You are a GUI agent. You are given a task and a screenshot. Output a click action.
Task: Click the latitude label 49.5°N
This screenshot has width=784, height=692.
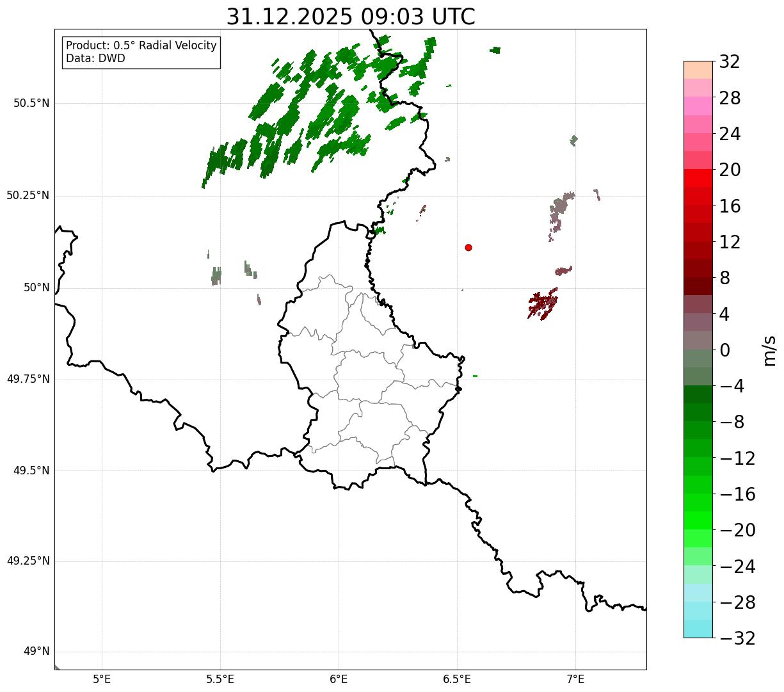(31, 471)
